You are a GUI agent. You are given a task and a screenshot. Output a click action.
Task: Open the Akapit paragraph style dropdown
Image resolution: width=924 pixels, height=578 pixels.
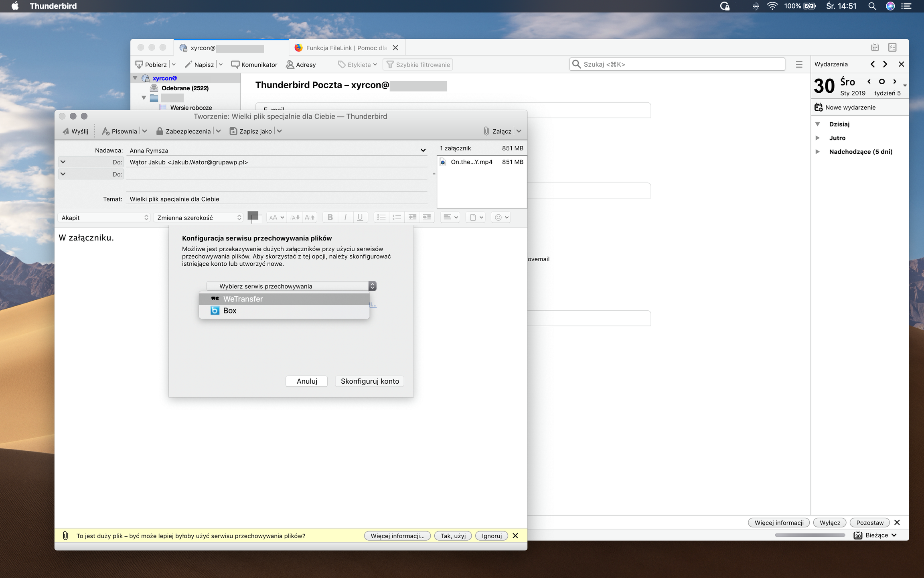(x=104, y=218)
